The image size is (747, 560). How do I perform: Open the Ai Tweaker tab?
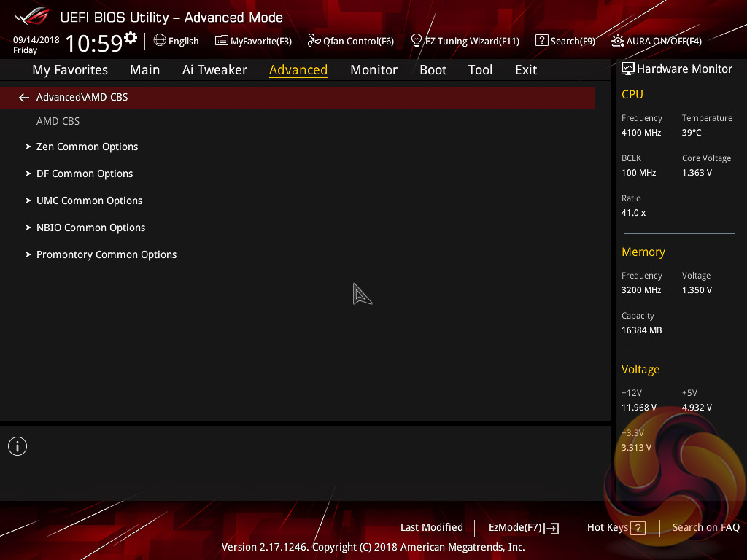click(214, 70)
